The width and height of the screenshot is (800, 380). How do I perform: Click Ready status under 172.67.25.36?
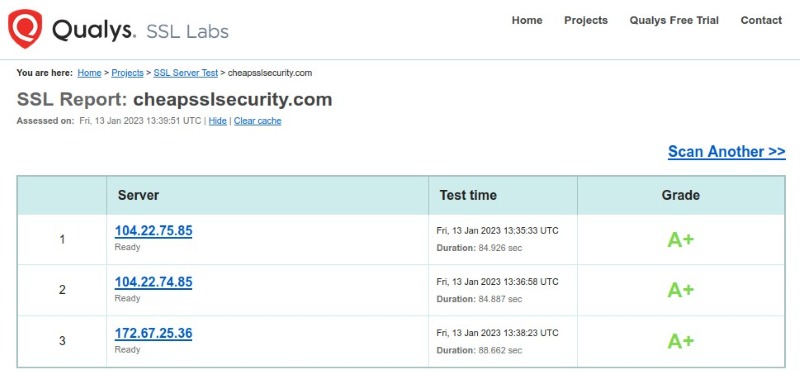tap(127, 349)
